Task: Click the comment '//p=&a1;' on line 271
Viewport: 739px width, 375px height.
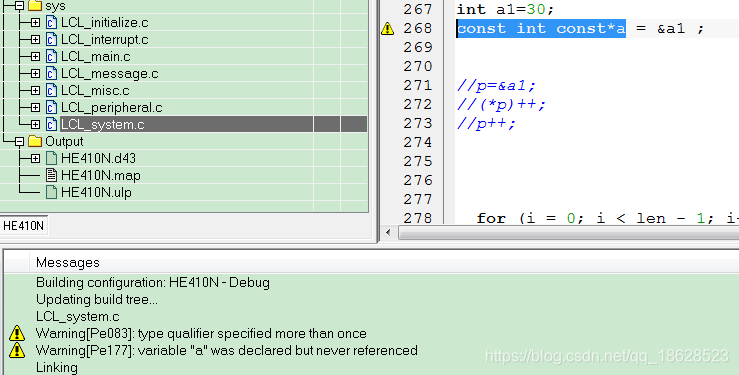Action: click(x=496, y=86)
